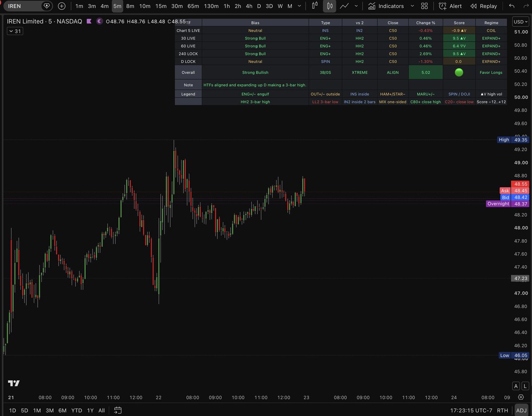This screenshot has height=416, width=532.
Task: Click the Low 46.05 price label
Action: 513,355
